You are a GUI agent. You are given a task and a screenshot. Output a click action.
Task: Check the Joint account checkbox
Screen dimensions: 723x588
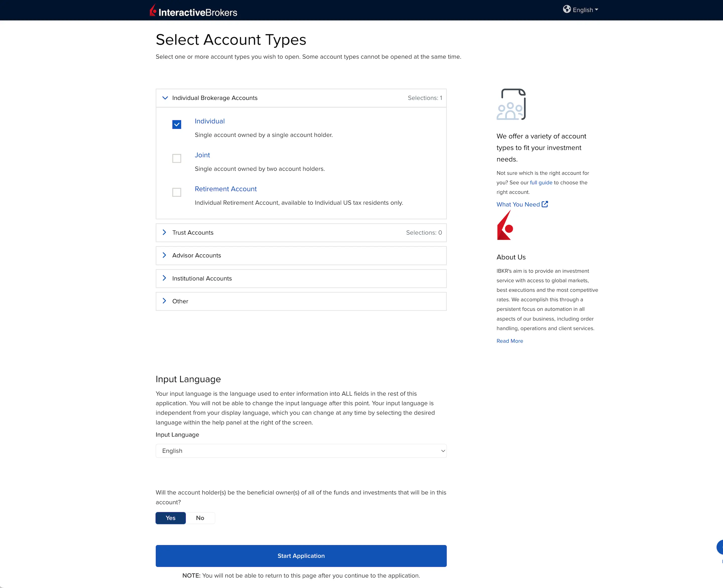[x=176, y=158]
